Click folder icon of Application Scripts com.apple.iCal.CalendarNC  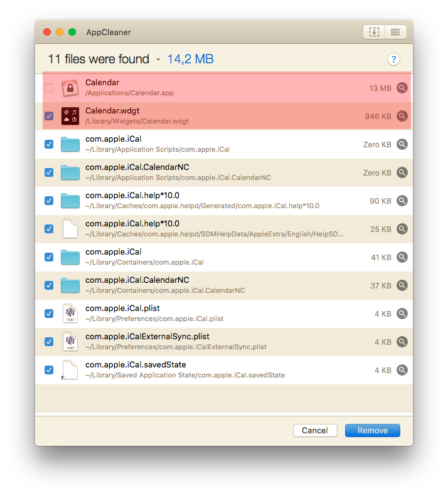pos(70,172)
